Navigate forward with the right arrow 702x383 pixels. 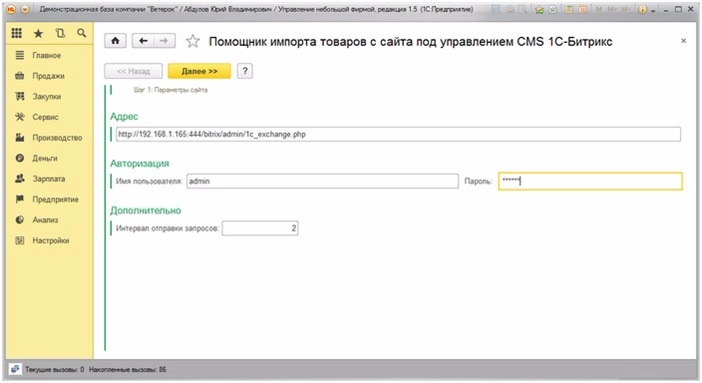point(164,41)
